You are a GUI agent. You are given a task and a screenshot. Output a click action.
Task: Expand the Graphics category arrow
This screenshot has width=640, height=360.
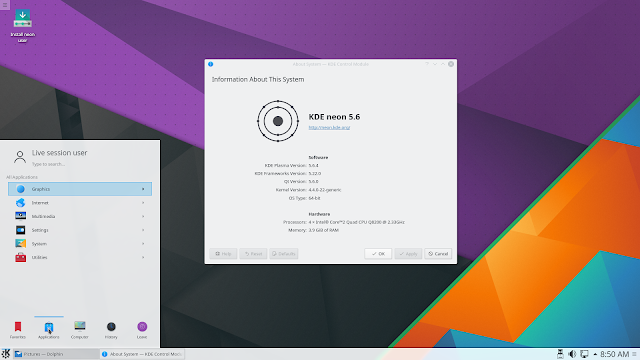tap(143, 189)
